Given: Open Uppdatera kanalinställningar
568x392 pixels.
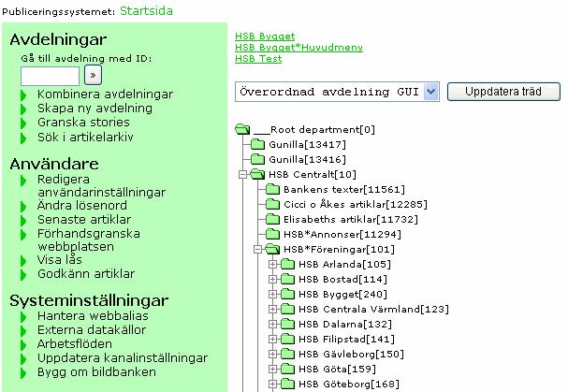Looking at the screenshot, I should [123, 358].
